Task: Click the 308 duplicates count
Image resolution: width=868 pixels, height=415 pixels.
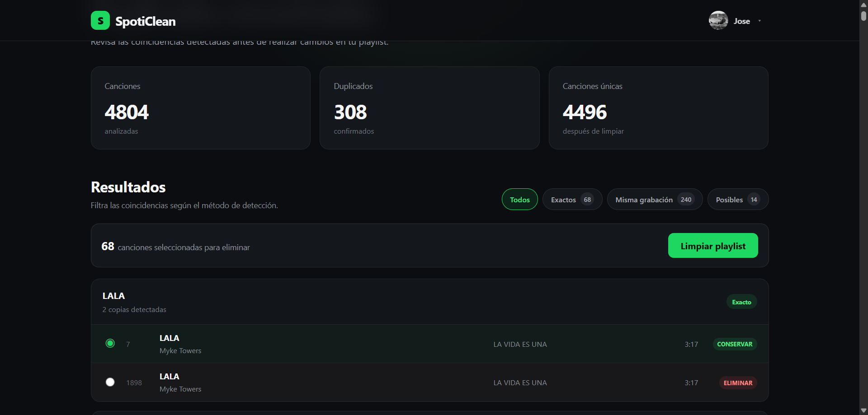Action: pyautogui.click(x=350, y=112)
